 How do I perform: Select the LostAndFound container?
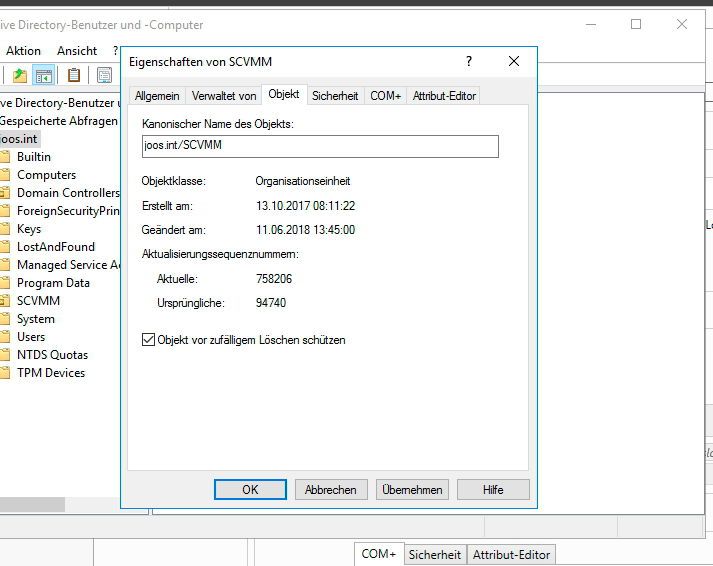(56, 247)
